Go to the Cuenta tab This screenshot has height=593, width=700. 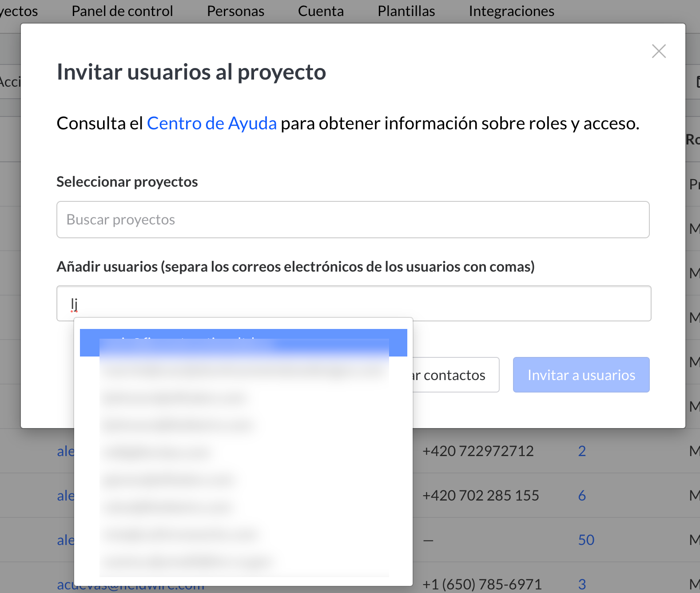pos(321,11)
